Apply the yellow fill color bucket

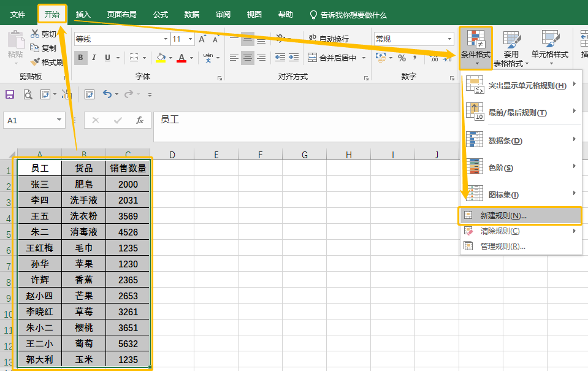(161, 58)
